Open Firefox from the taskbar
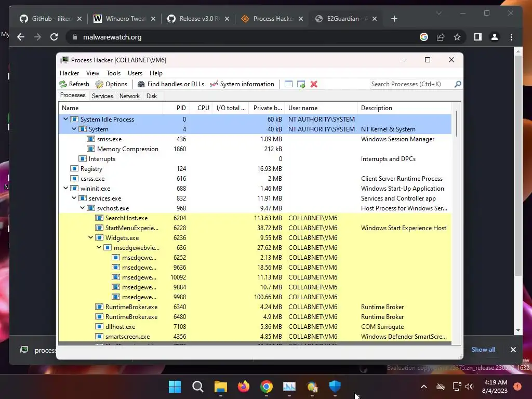This screenshot has width=532, height=399. point(243,387)
